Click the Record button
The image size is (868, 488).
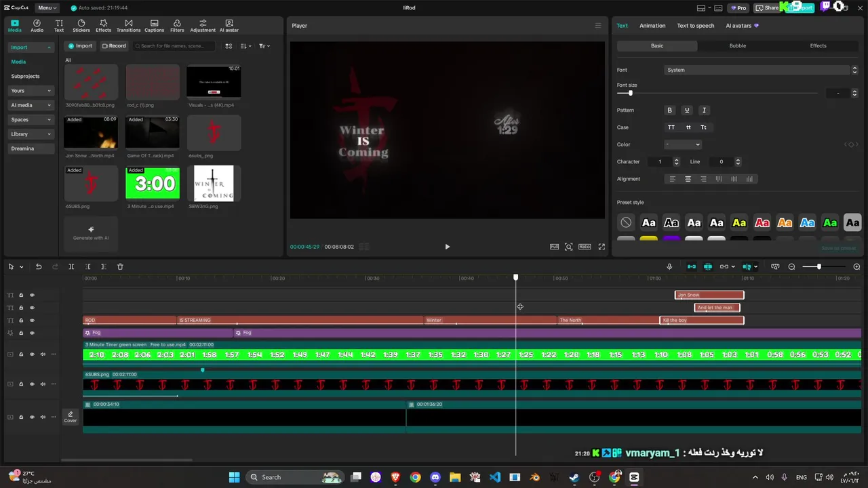(114, 46)
